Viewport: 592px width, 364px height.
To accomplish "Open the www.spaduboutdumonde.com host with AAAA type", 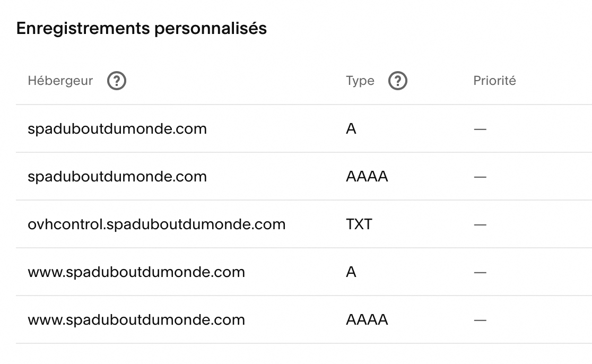I will (x=136, y=320).
